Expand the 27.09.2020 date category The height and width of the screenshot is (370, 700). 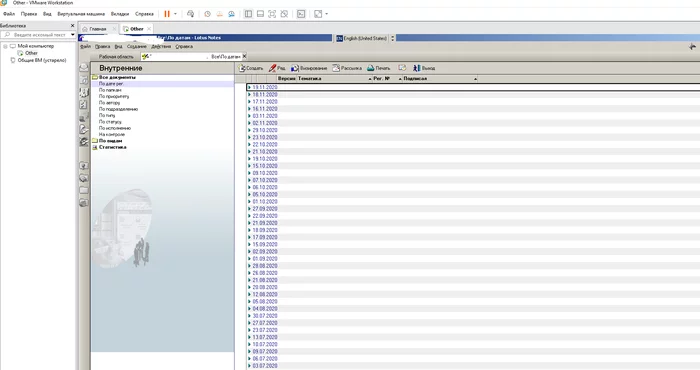[249, 208]
